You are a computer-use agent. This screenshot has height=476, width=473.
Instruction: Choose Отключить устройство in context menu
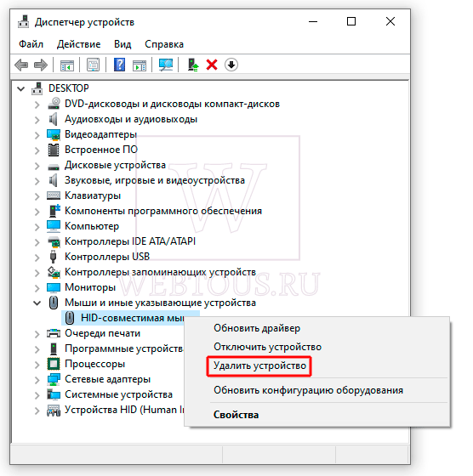point(267,347)
